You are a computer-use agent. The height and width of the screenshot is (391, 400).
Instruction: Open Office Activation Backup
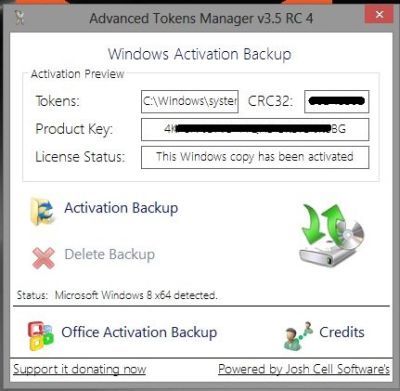(139, 333)
